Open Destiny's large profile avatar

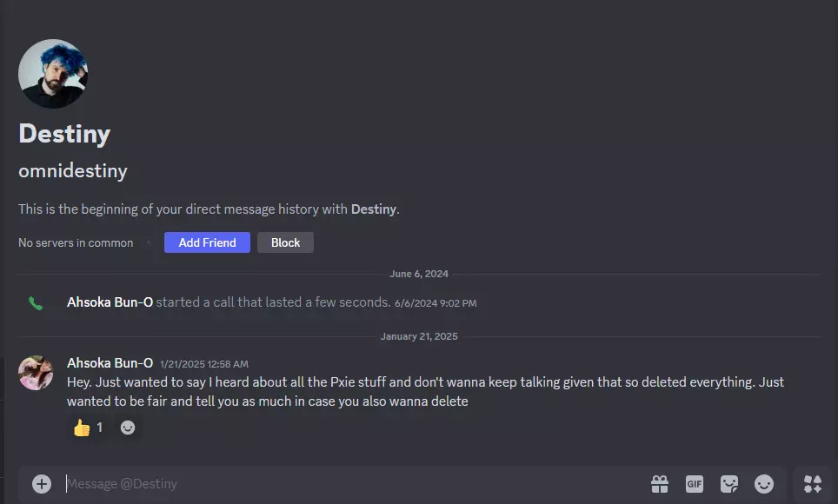coord(52,74)
